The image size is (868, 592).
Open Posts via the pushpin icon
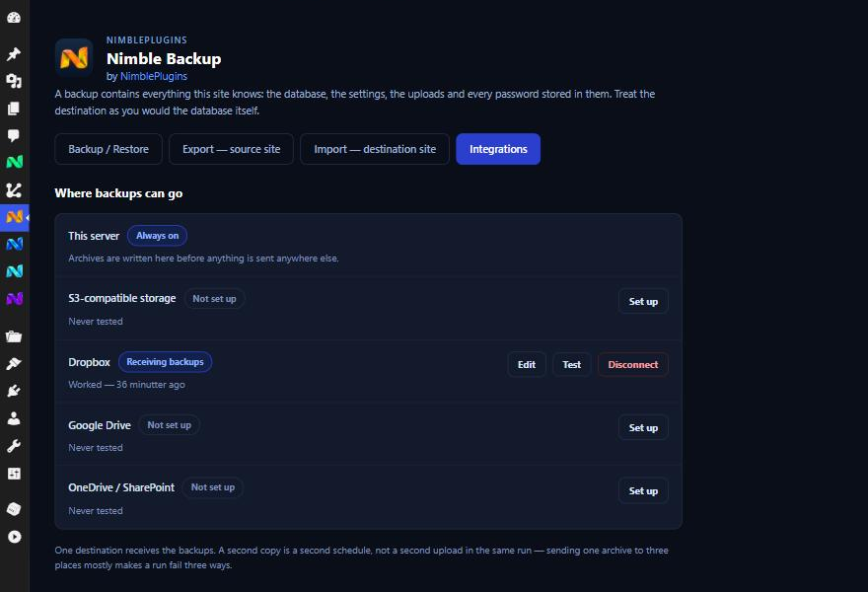click(14, 53)
